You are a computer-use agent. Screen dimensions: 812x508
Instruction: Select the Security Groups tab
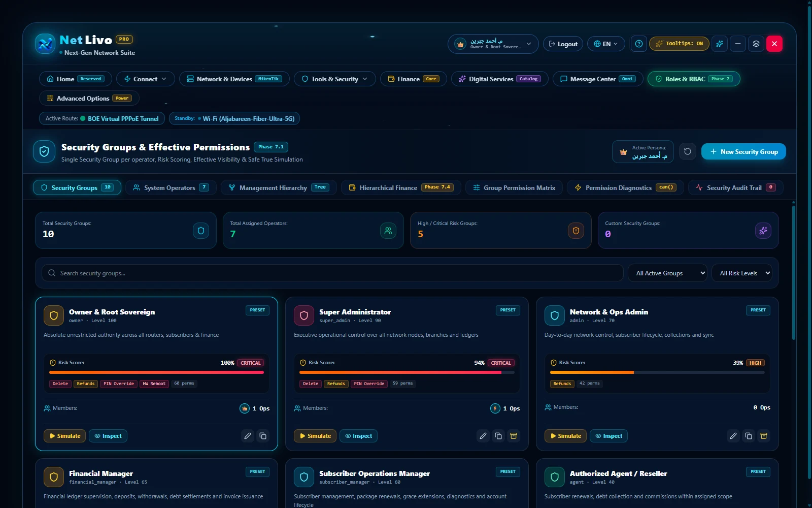pyautogui.click(x=77, y=187)
